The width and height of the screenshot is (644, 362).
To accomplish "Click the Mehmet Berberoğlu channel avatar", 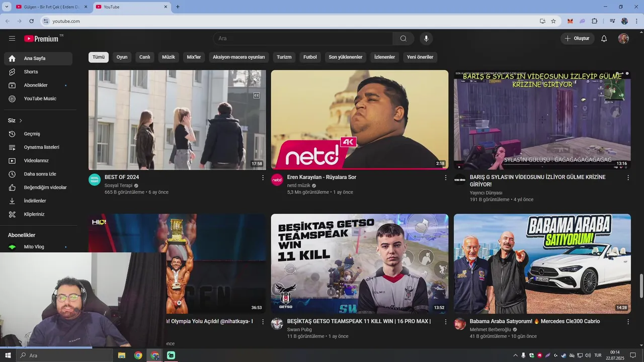I will (460, 323).
